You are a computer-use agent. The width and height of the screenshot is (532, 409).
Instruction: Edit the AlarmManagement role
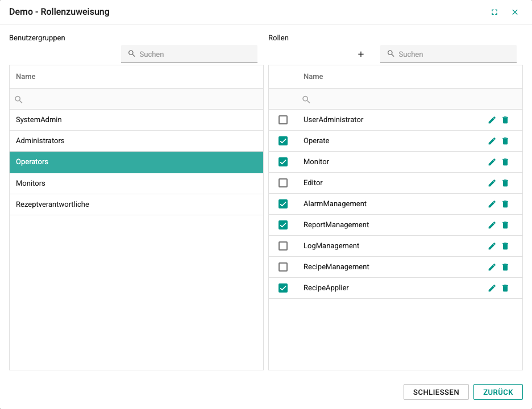492,204
